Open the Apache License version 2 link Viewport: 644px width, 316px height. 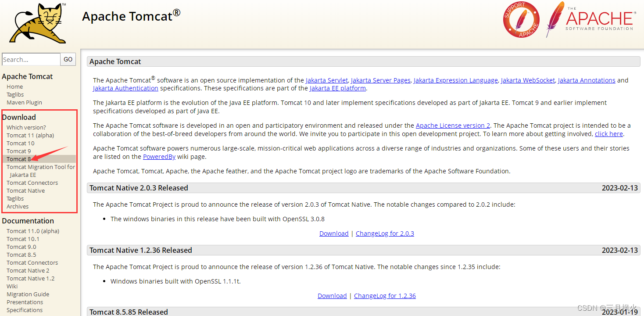pyautogui.click(x=453, y=126)
